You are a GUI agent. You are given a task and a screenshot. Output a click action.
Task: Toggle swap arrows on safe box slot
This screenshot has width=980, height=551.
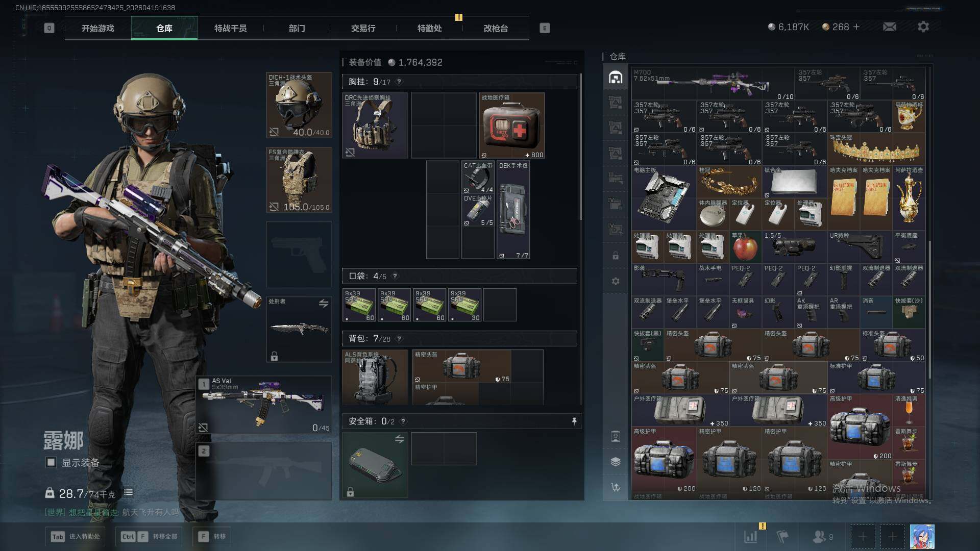[400, 439]
